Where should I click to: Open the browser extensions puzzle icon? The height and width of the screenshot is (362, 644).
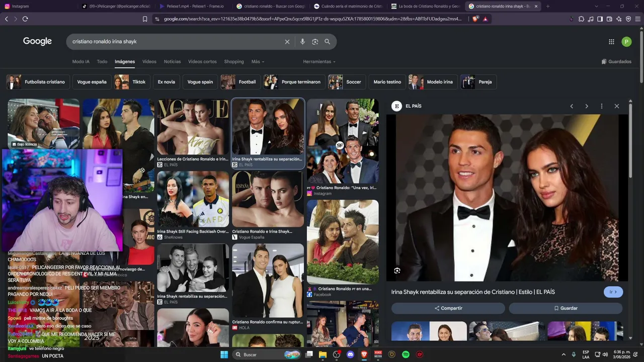point(581,19)
